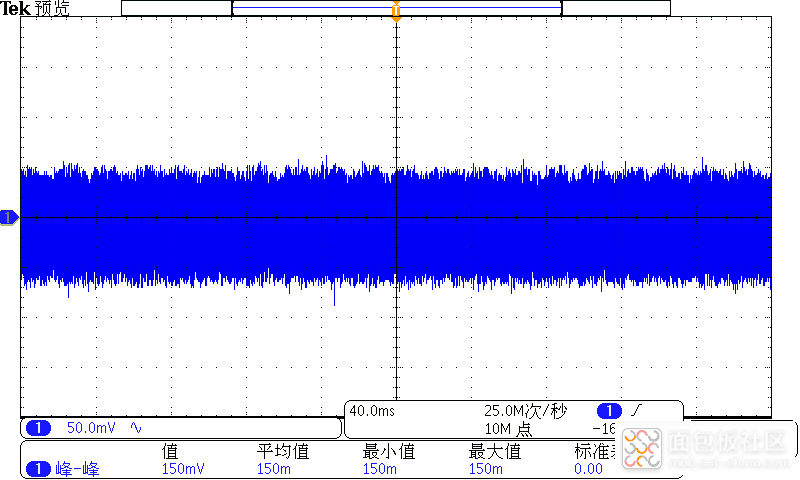
Task: Click the channel 1 ground reference marker
Action: [9, 218]
